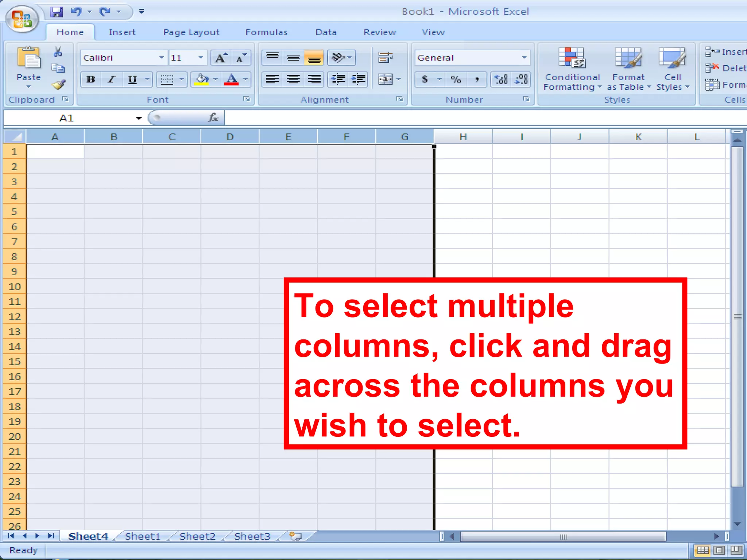Viewport: 747px width, 560px height.
Task: Apply percent style format
Action: pyautogui.click(x=456, y=79)
